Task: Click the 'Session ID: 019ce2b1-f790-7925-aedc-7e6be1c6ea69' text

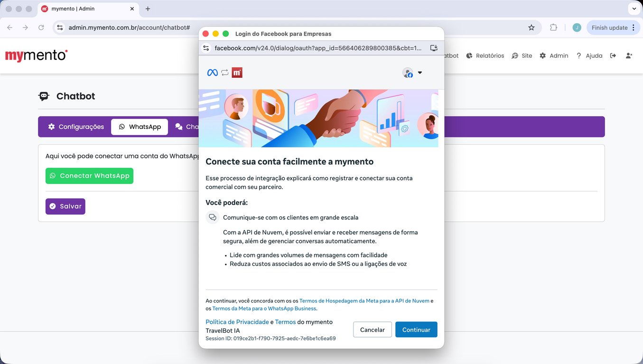Action: tap(270, 338)
